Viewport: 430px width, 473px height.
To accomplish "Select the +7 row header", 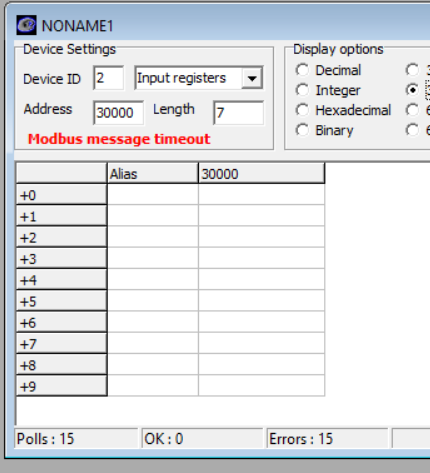I will 61,344.
